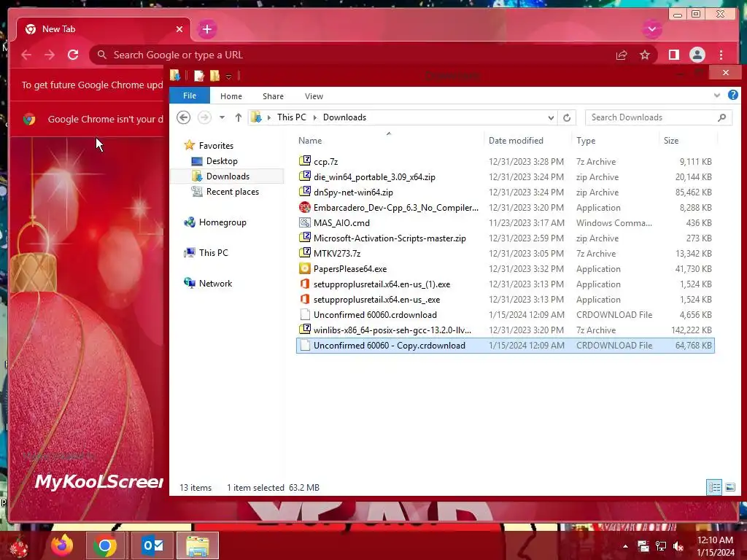
Task: Select MTKV273.7z file icon
Action: tap(305, 253)
